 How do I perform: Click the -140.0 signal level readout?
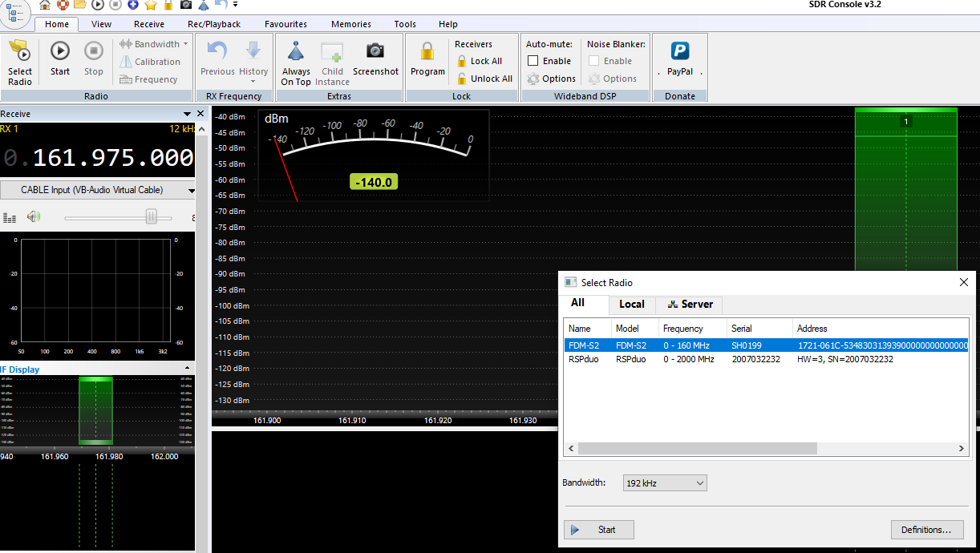click(x=374, y=182)
